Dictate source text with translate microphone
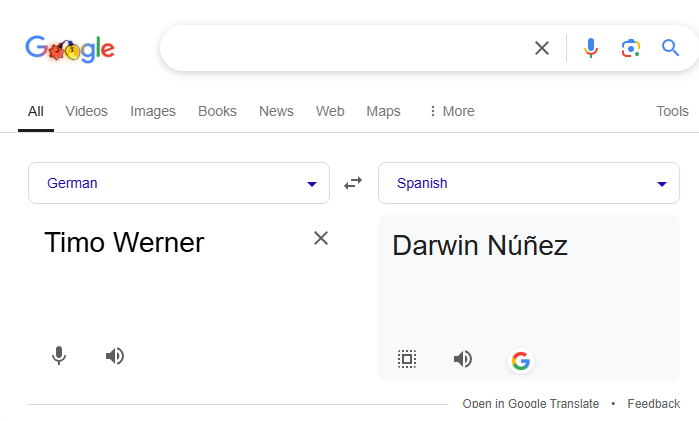Viewport: 699px width, 421px height. 59,356
